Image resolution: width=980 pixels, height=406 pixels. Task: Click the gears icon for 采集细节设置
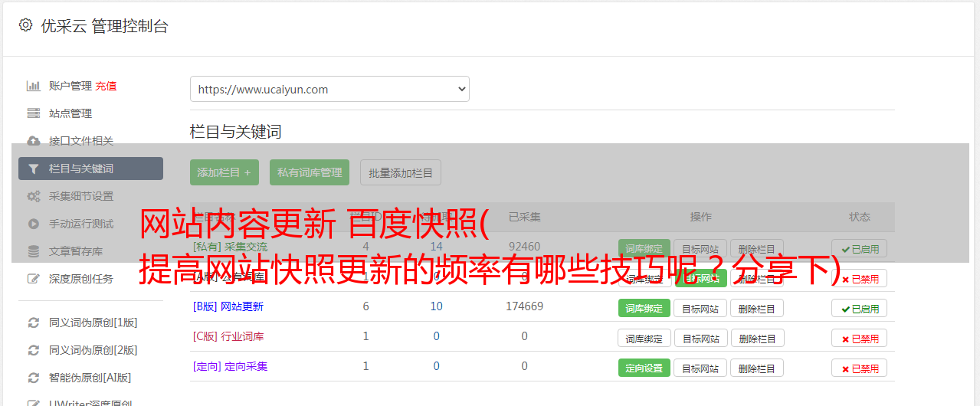pos(34,196)
